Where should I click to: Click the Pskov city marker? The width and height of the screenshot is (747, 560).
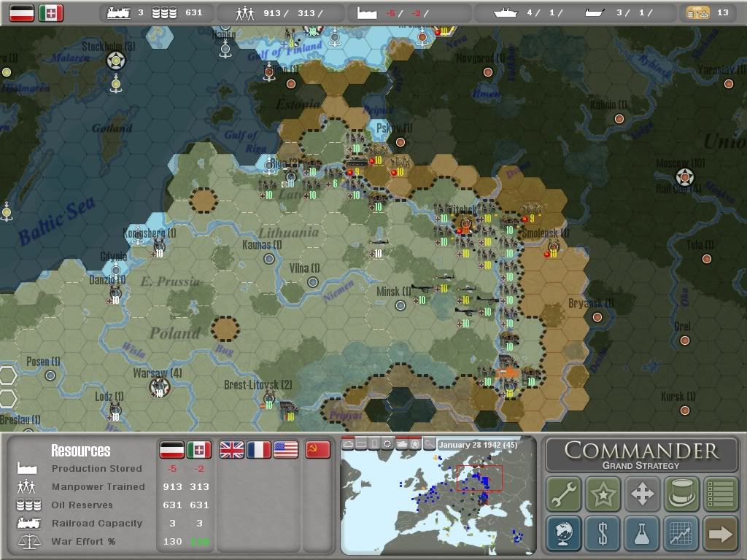(400, 142)
